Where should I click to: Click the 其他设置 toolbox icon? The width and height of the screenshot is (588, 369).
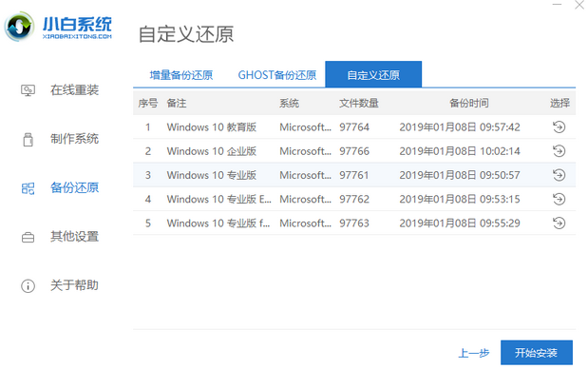pyautogui.click(x=28, y=237)
